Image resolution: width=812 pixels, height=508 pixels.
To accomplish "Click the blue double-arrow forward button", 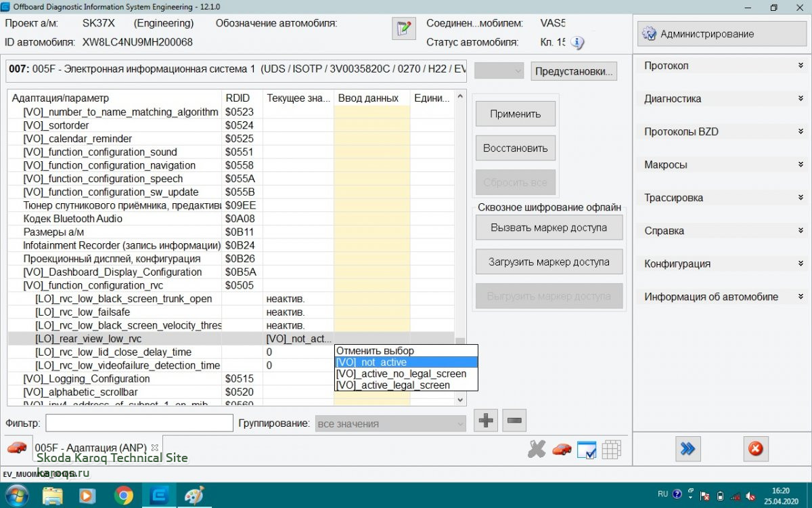I will pos(688,448).
